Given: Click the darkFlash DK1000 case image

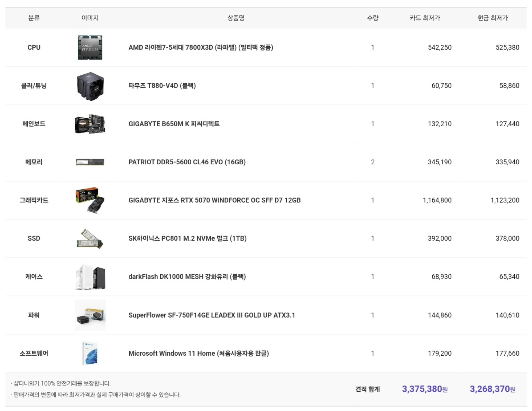Looking at the screenshot, I should [x=90, y=277].
